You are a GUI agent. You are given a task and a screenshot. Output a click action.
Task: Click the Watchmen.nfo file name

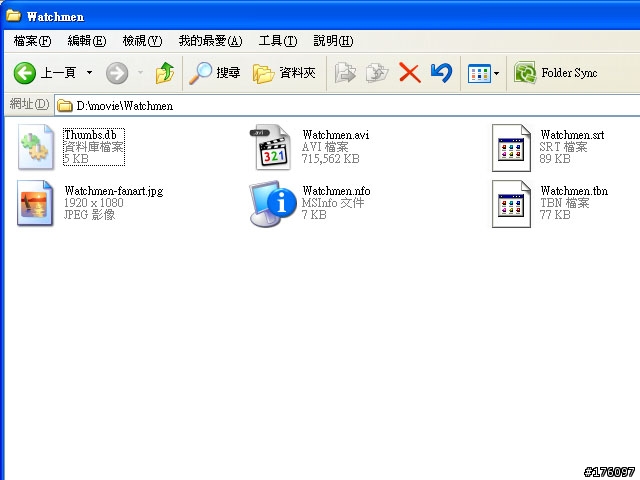(x=336, y=191)
